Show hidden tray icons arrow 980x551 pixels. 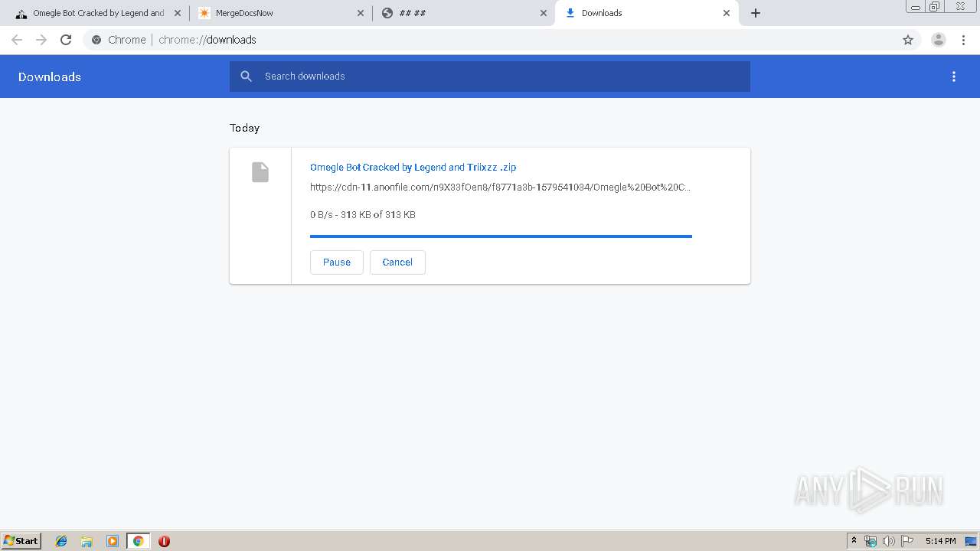pyautogui.click(x=854, y=540)
